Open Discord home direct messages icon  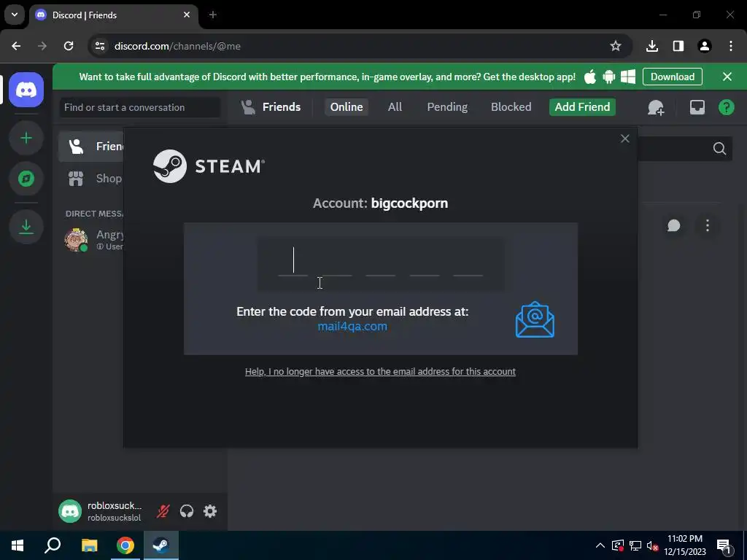point(26,90)
